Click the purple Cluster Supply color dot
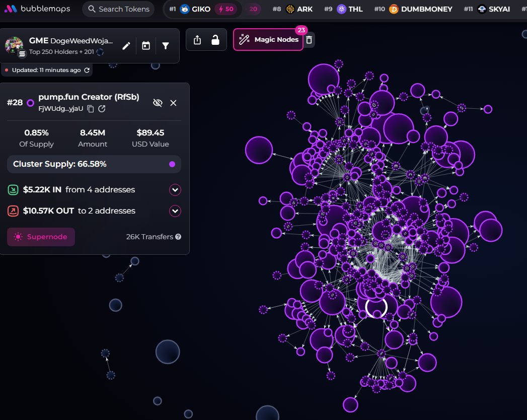527x420 pixels. coord(172,164)
